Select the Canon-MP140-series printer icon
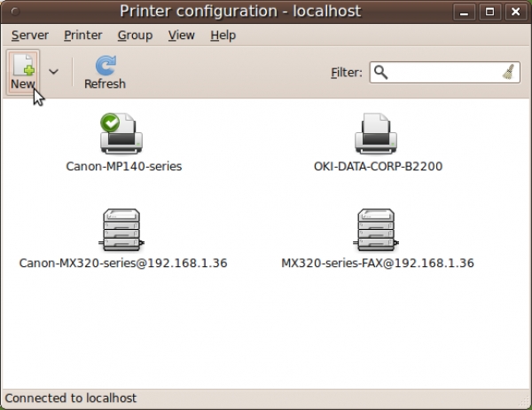532x410 pixels. (x=121, y=133)
